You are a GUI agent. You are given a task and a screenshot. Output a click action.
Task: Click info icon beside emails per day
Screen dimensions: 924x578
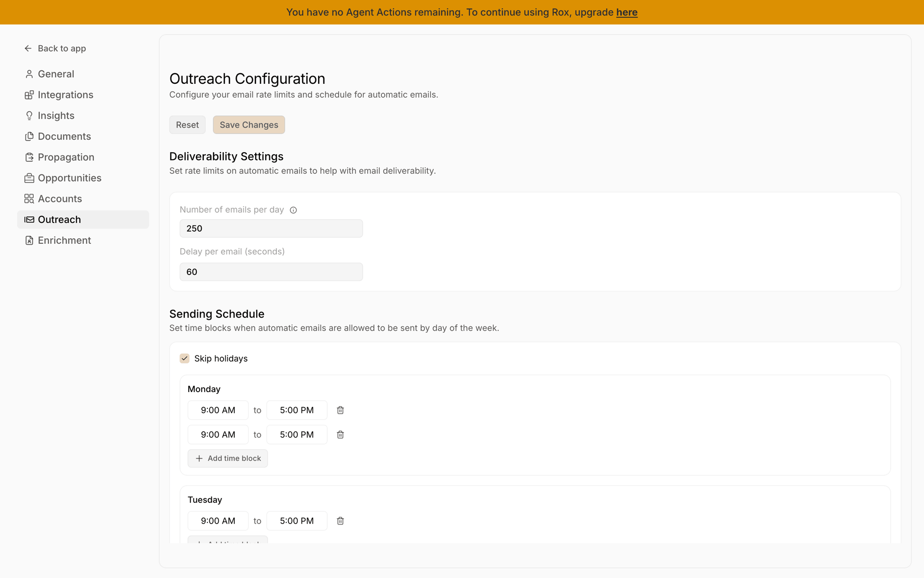pos(294,210)
